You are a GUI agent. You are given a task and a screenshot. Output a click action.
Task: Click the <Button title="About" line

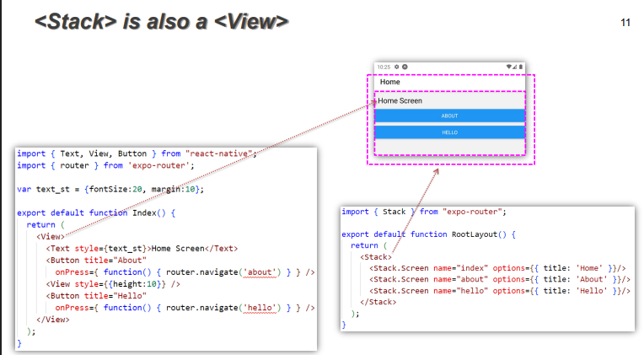point(96,261)
